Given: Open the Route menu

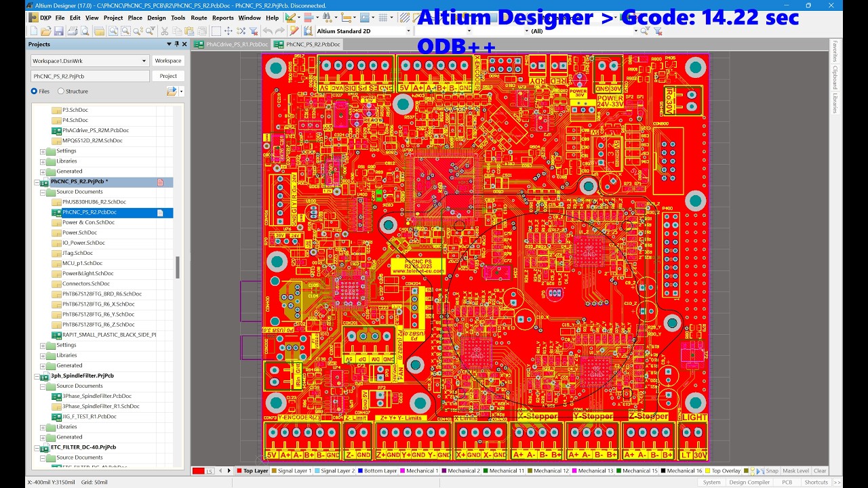Looking at the screenshot, I should (x=199, y=18).
